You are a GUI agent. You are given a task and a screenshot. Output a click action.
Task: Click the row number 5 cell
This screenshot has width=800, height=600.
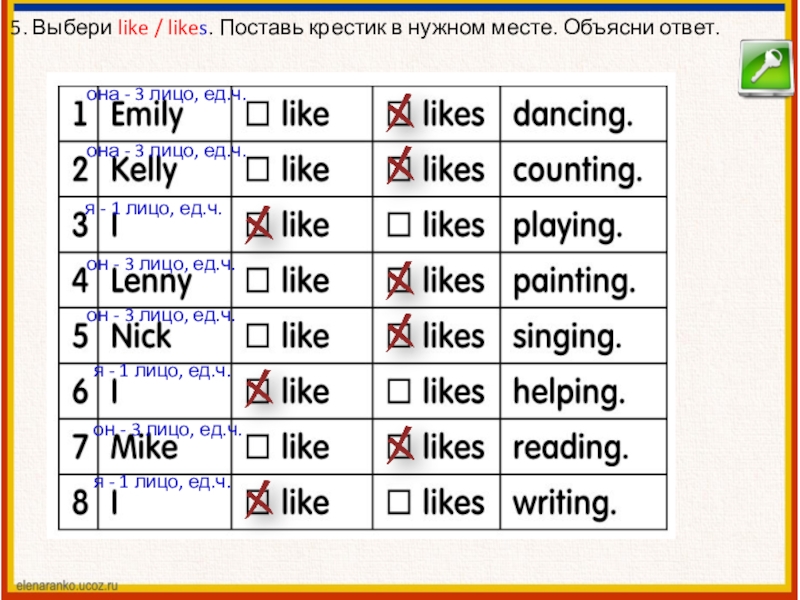coord(79,336)
